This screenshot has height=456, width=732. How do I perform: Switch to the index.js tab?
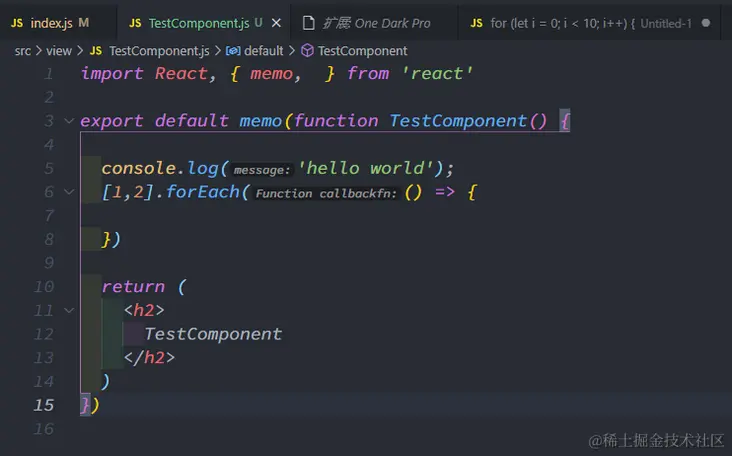tap(56, 23)
